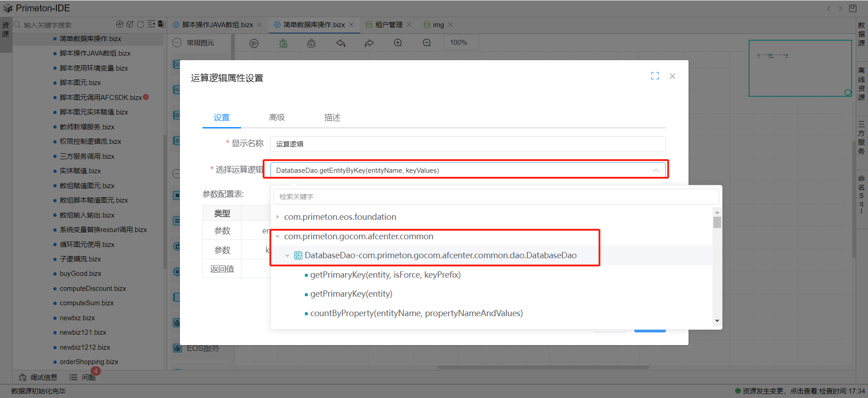Click the run play icon in toolbar

(254, 43)
